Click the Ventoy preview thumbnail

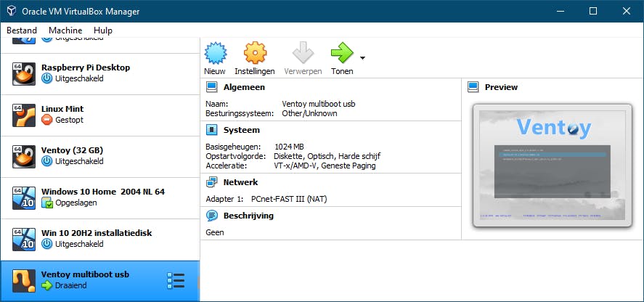552,166
